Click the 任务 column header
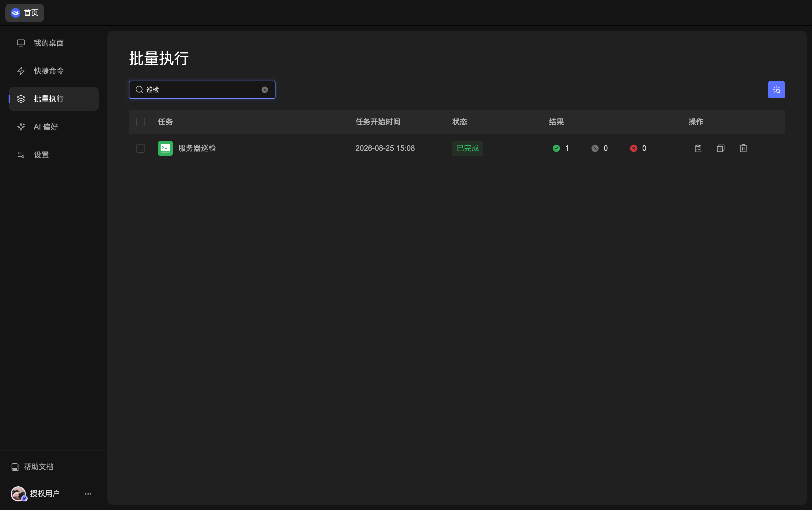Viewport: 812px width, 510px height. (165, 122)
